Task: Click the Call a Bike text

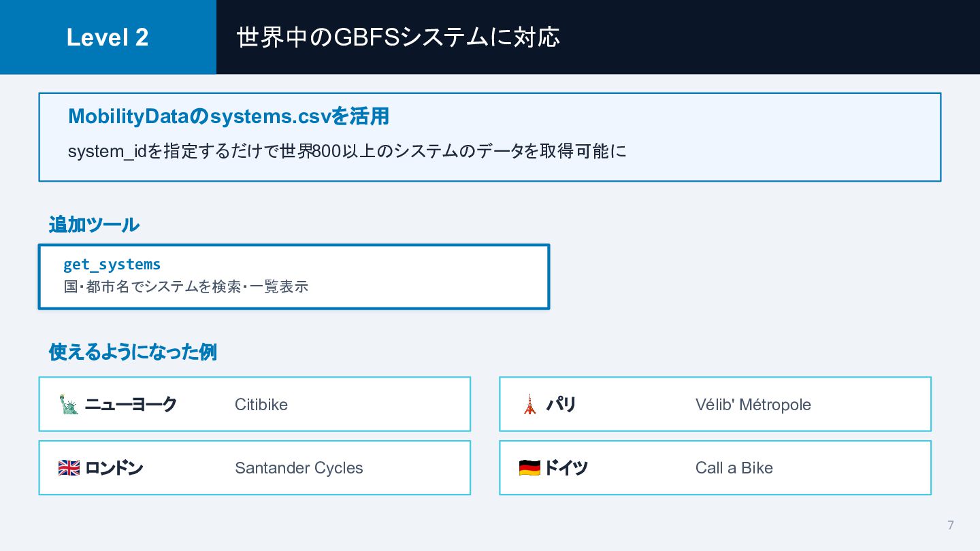Action: pyautogui.click(x=734, y=468)
